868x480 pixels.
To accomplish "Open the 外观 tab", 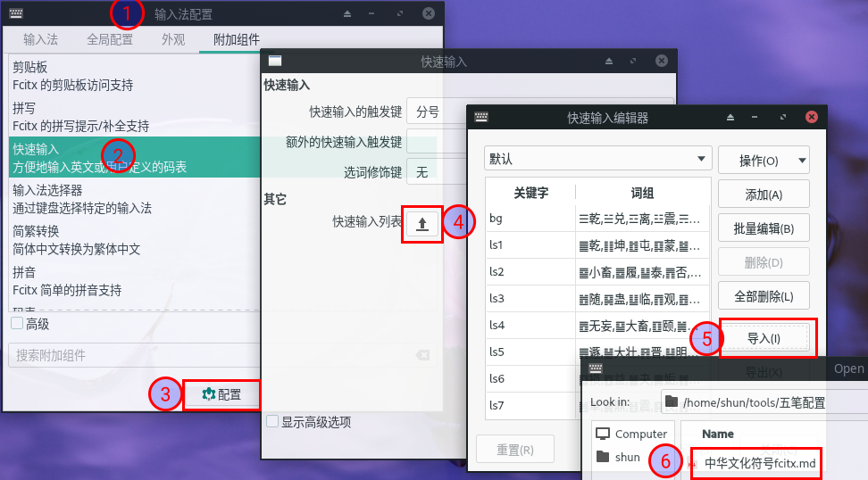I will pyautogui.click(x=173, y=39).
